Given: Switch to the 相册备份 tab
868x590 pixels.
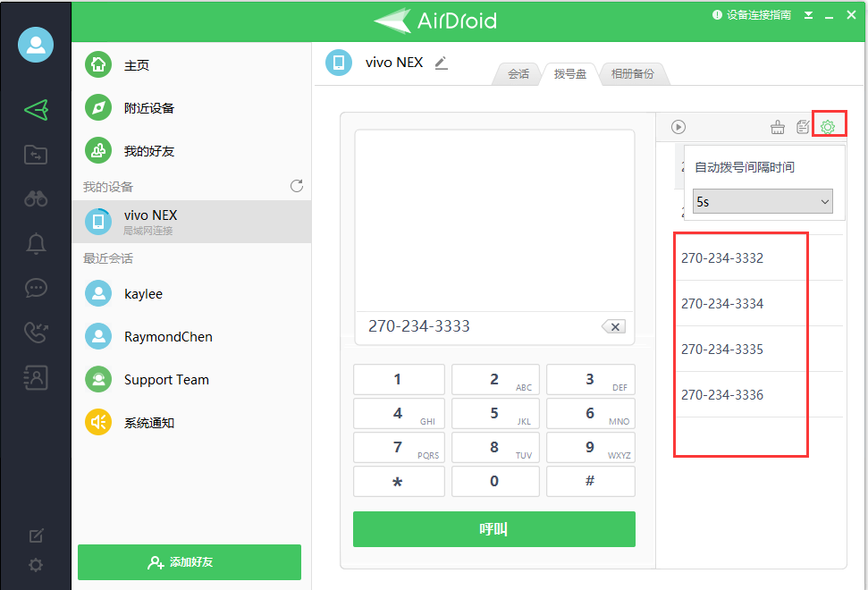Looking at the screenshot, I should click(633, 74).
